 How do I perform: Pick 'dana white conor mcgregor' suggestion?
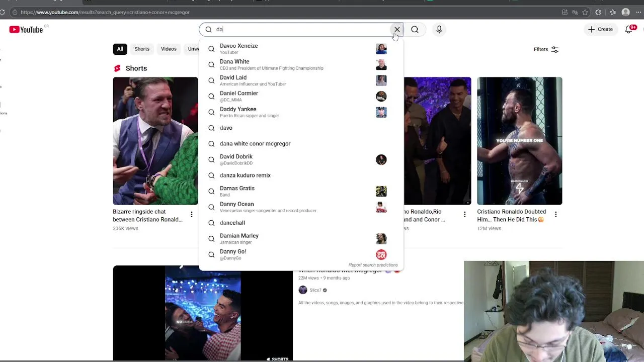[x=301, y=144]
